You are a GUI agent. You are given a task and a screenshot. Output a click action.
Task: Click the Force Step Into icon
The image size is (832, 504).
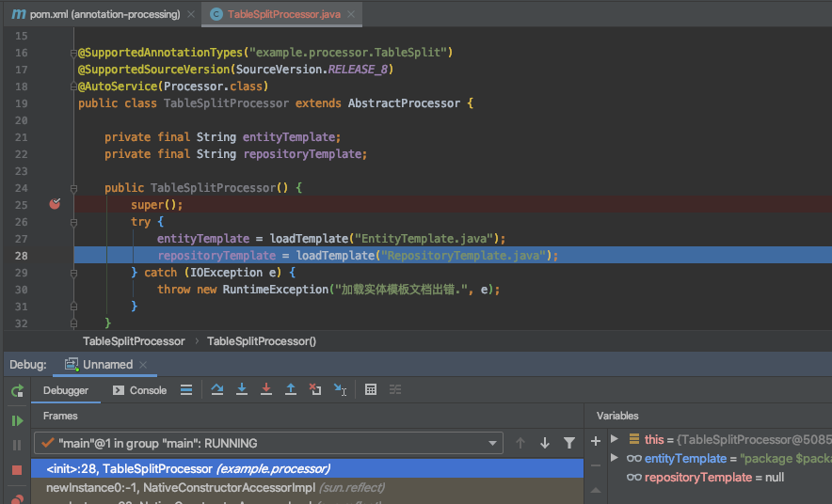click(x=266, y=390)
